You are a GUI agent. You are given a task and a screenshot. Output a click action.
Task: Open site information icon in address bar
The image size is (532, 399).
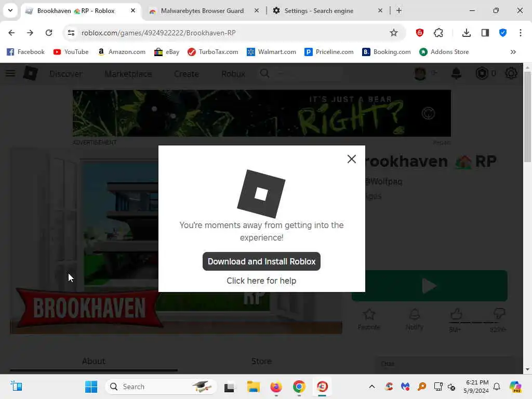71,33
